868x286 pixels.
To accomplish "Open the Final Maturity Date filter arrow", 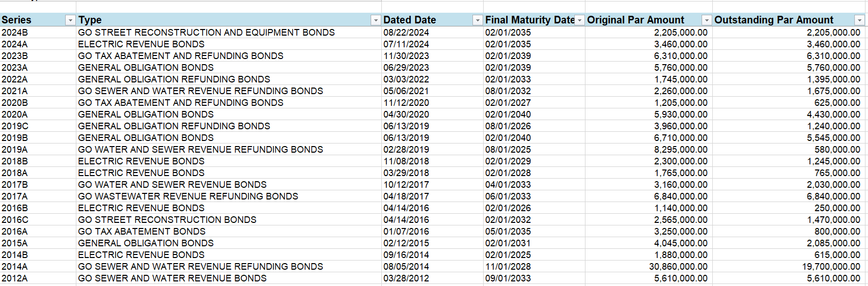I will click(x=579, y=20).
